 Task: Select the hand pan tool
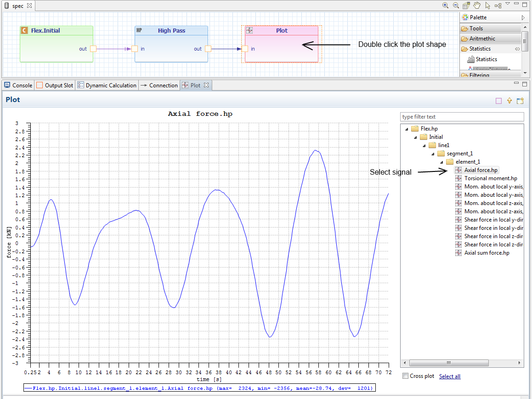[x=477, y=6]
